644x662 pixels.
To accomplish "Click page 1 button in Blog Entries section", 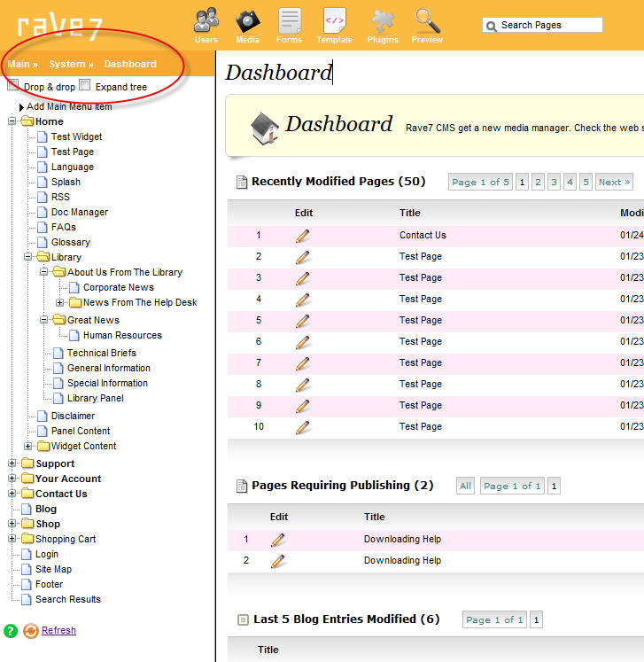I will pos(536,619).
